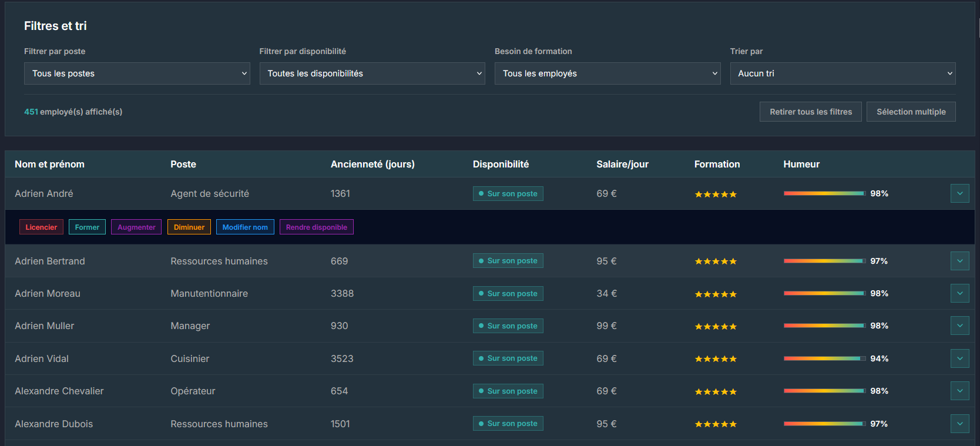
Task: Click the mood bar of Adrien Vidal
Action: 824,358
